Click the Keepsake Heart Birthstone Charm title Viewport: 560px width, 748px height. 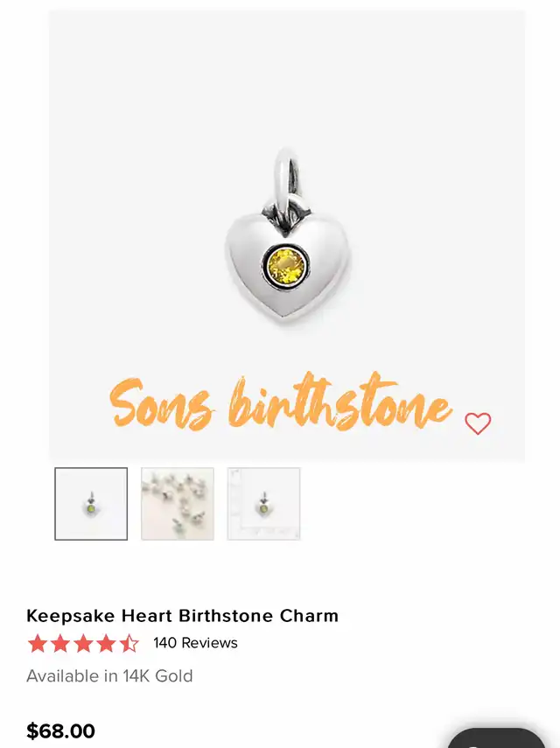(182, 615)
